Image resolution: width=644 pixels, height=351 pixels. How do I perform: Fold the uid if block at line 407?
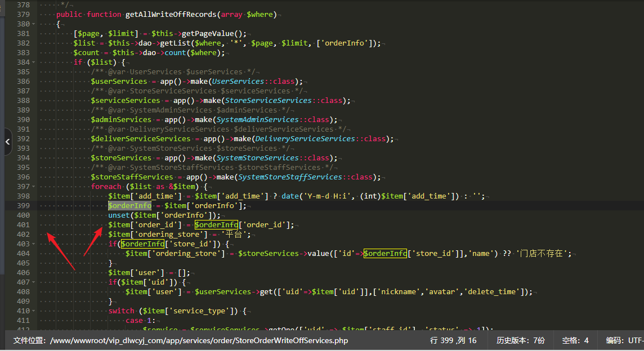(x=34, y=282)
